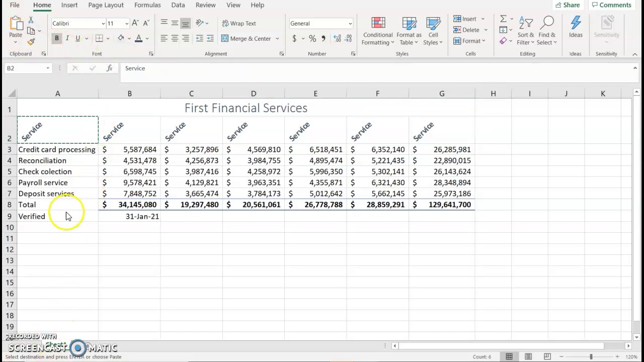The image size is (644, 362).
Task: Open the Sort & Filter dropdown
Action: coord(526,31)
